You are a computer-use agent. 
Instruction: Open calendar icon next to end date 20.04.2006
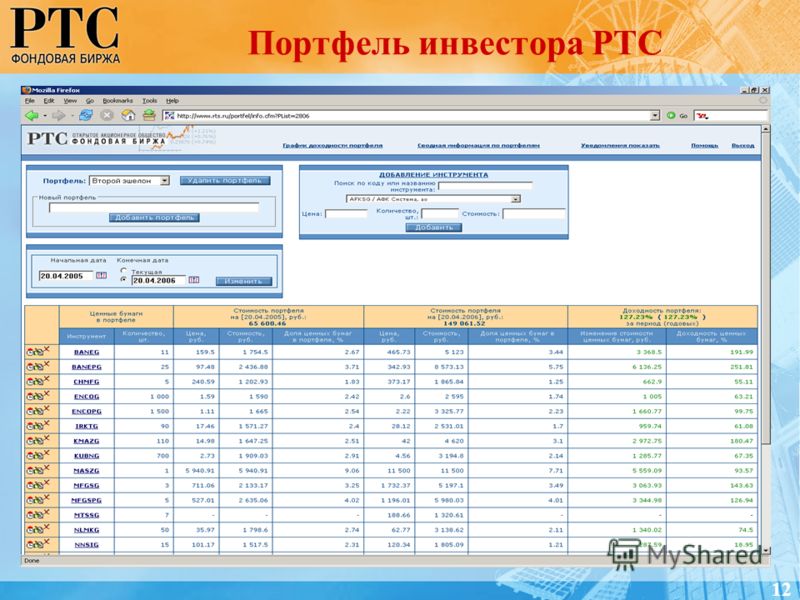[x=194, y=280]
